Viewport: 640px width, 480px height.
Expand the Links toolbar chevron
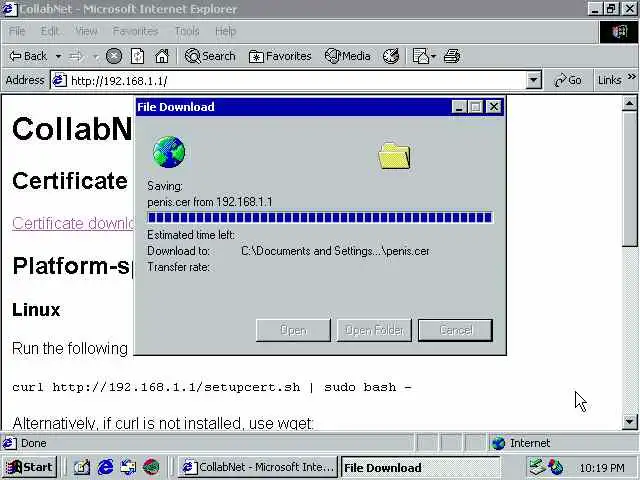(x=631, y=77)
